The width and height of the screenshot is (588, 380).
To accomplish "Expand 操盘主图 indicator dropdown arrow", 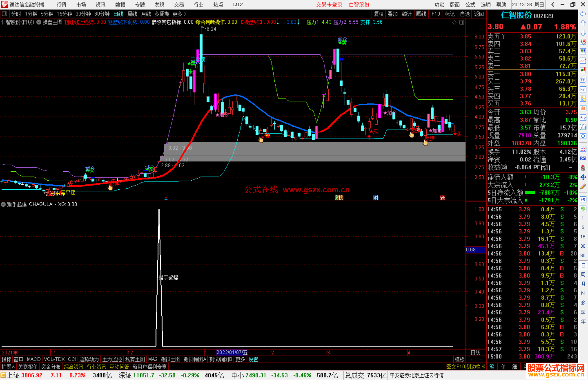I will click(39, 22).
